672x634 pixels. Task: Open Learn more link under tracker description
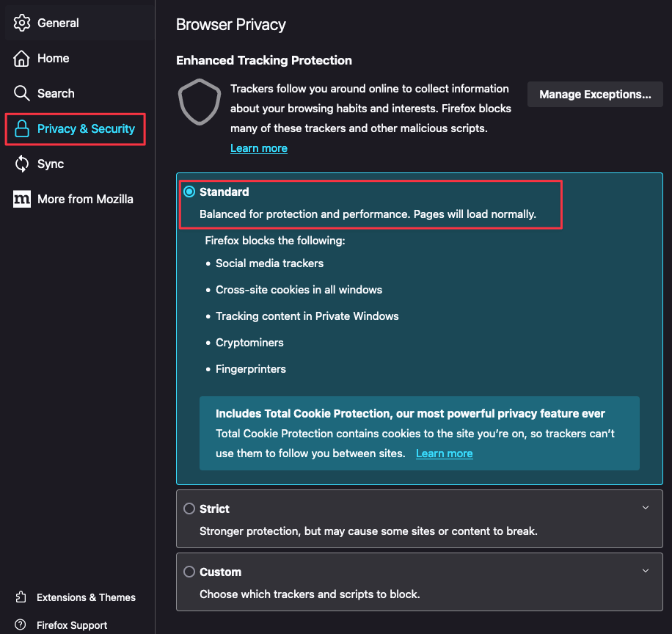tap(258, 148)
